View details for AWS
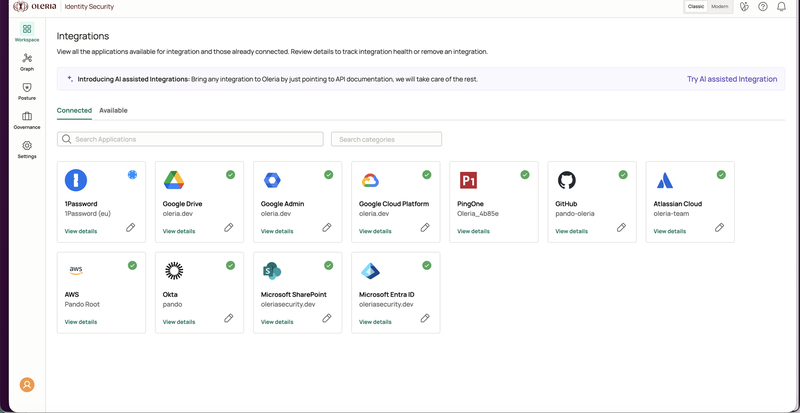The height and width of the screenshot is (413, 800). (81, 322)
